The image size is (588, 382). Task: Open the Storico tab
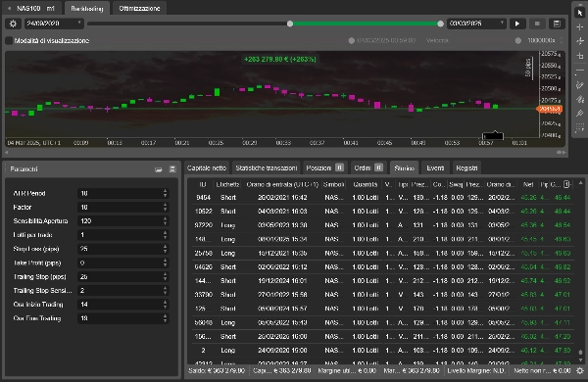pos(404,167)
